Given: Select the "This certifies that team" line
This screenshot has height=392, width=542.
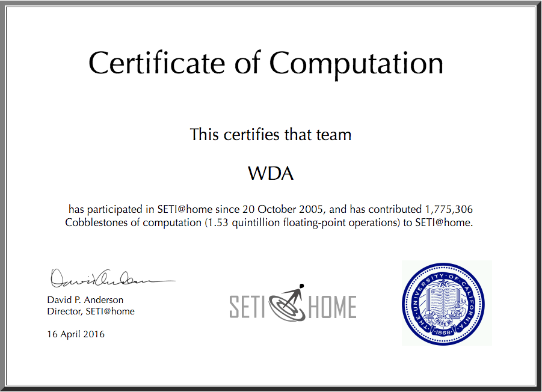Looking at the screenshot, I should (x=271, y=134).
